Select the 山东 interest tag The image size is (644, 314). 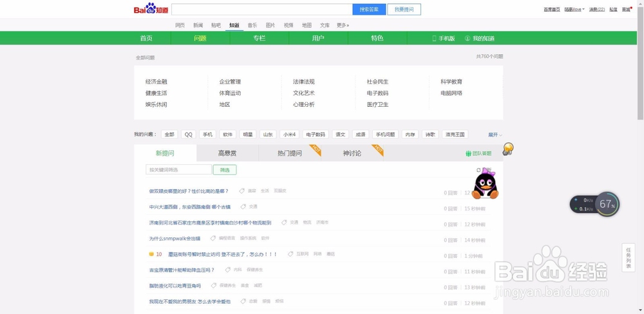pos(268,134)
